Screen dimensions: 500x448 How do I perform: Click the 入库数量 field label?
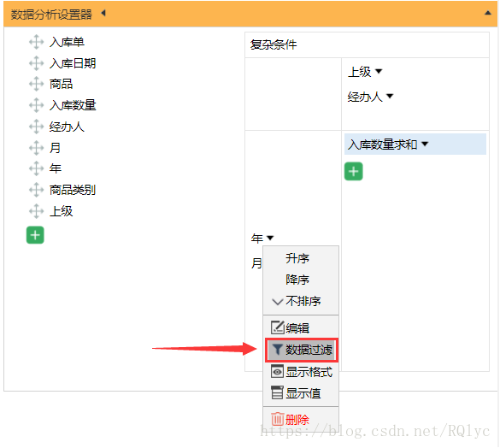tap(73, 105)
